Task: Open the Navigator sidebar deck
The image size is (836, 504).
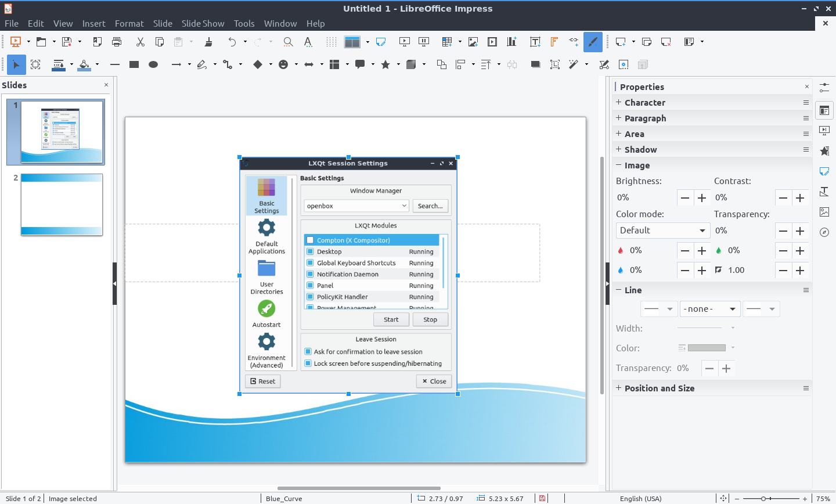Action: tap(824, 232)
